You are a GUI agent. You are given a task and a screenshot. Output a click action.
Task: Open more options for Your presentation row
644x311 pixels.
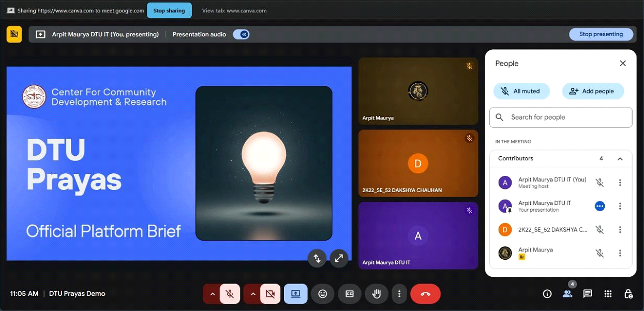(620, 206)
